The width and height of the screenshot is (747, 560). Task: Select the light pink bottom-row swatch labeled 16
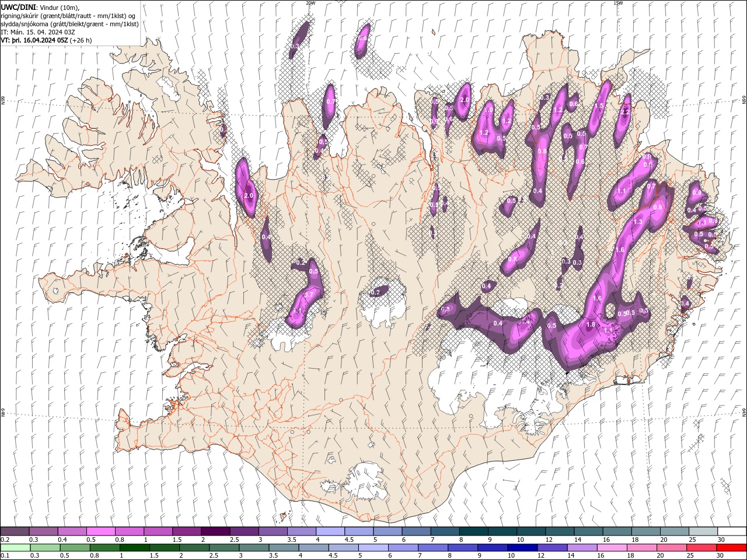(x=611, y=548)
